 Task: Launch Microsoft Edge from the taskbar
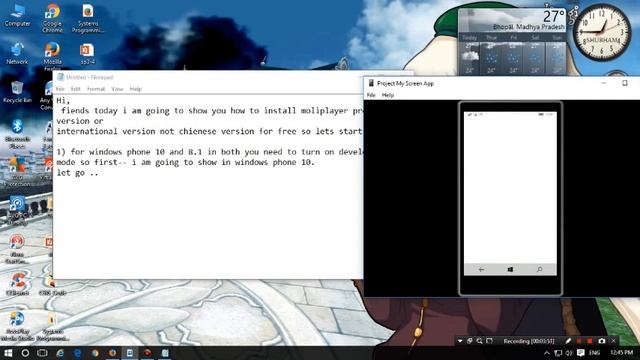coord(78,353)
